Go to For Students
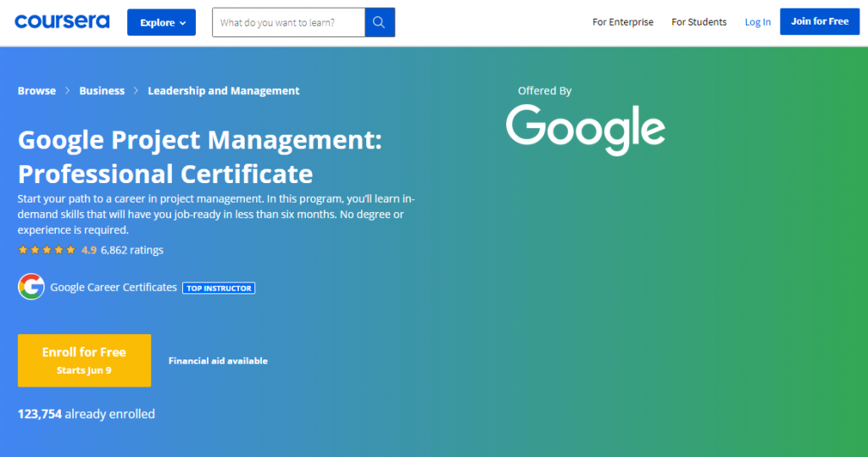 coord(698,22)
